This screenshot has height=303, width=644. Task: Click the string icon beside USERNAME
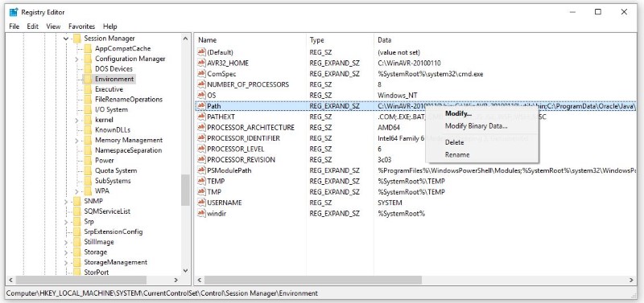[x=201, y=203]
